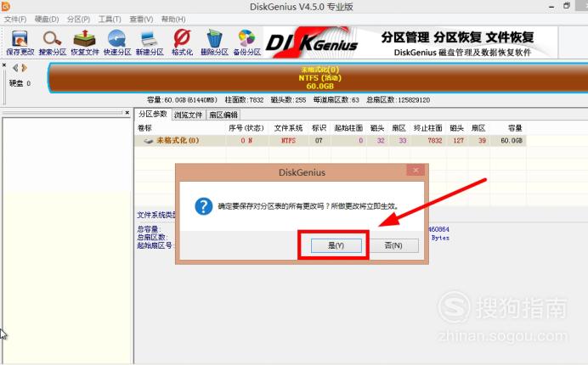588x365 pixels.
Task: Select the 格式化 format icon
Action: [182, 42]
